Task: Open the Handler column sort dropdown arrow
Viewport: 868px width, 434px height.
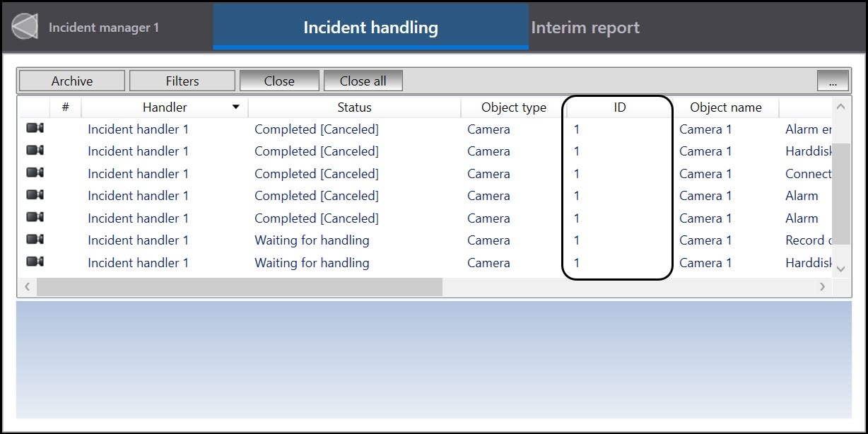Action: [x=235, y=107]
